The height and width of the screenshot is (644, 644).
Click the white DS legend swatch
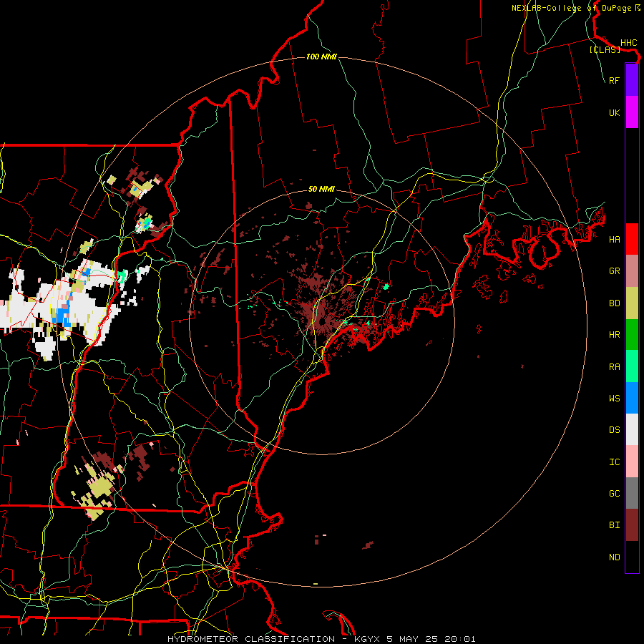632,429
